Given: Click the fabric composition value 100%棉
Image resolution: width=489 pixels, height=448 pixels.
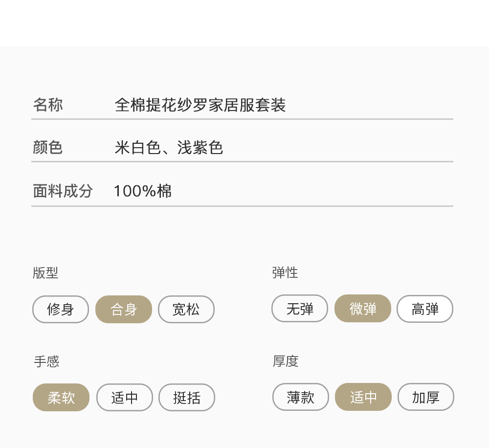Looking at the screenshot, I should (143, 191).
